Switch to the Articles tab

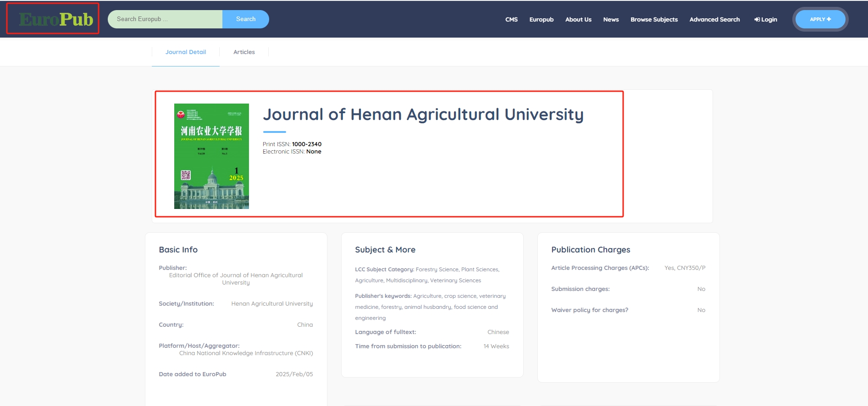click(244, 52)
